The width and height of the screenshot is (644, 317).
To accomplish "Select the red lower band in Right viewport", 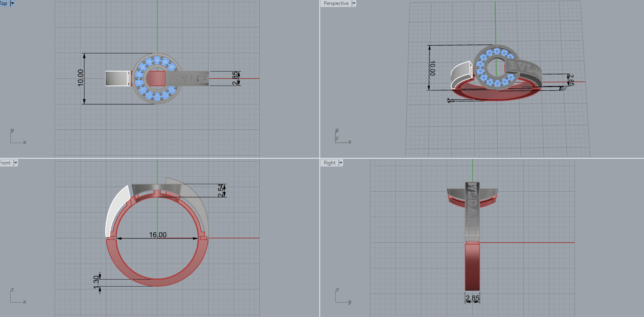I will coord(472,267).
